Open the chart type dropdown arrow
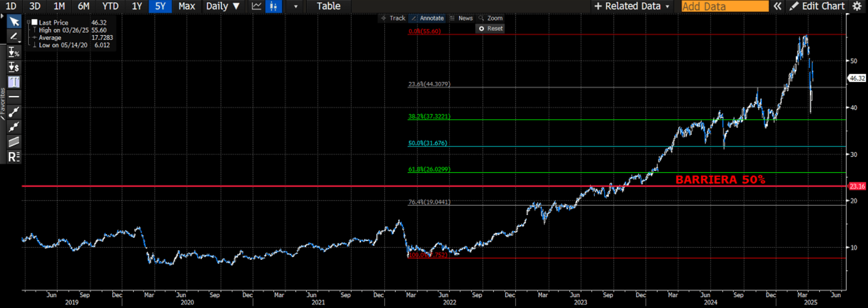 coord(296,6)
